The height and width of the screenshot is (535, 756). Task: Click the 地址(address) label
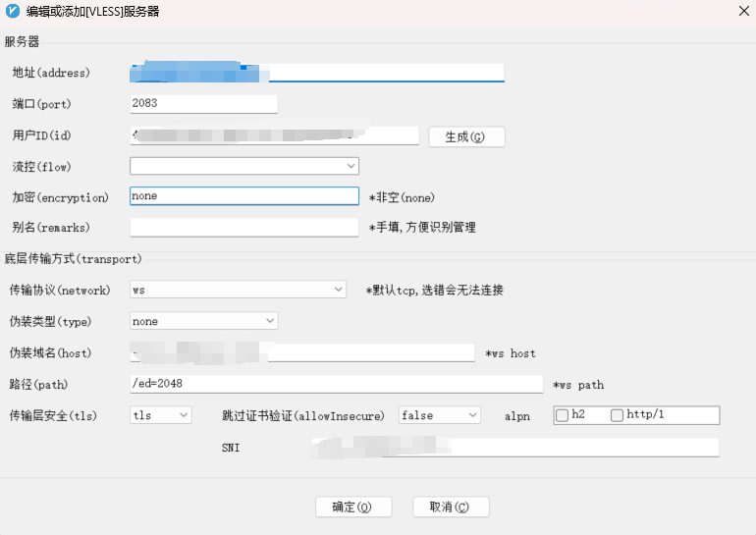pos(51,73)
